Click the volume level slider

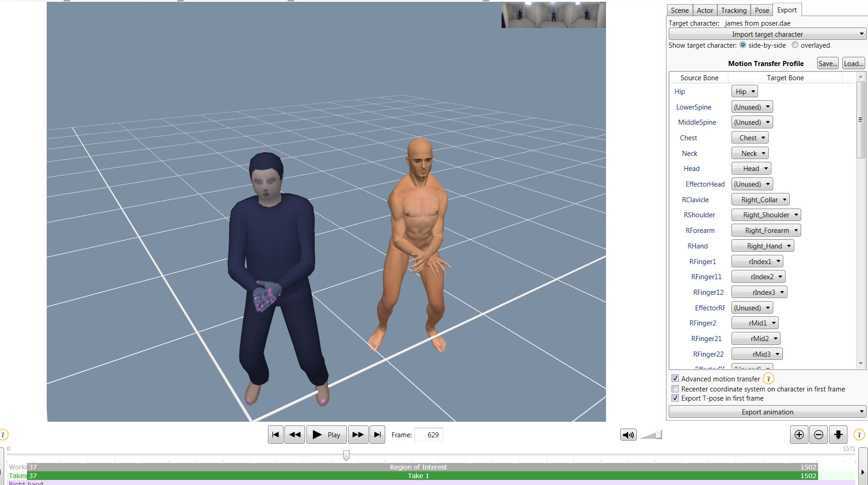(651, 435)
